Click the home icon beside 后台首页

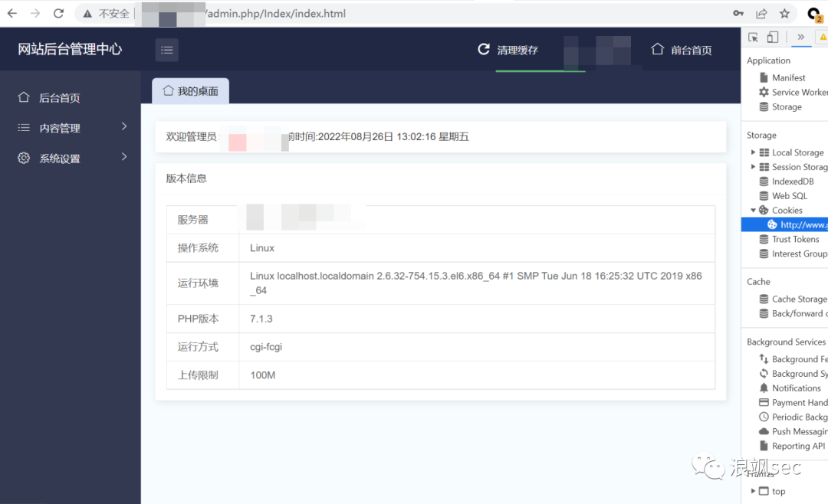(23, 97)
